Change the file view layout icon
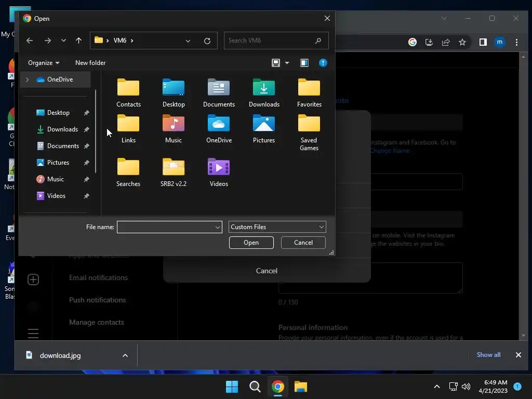This screenshot has height=399, width=532. click(x=276, y=63)
